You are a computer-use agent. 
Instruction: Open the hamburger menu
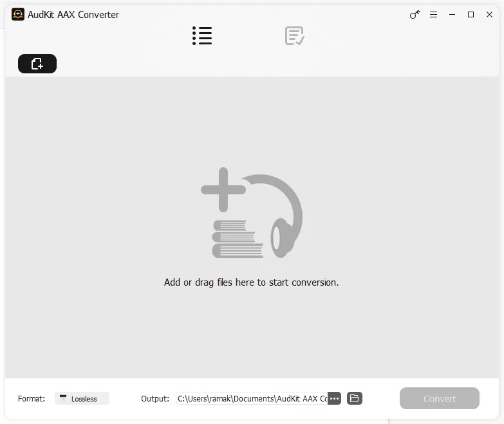(433, 14)
